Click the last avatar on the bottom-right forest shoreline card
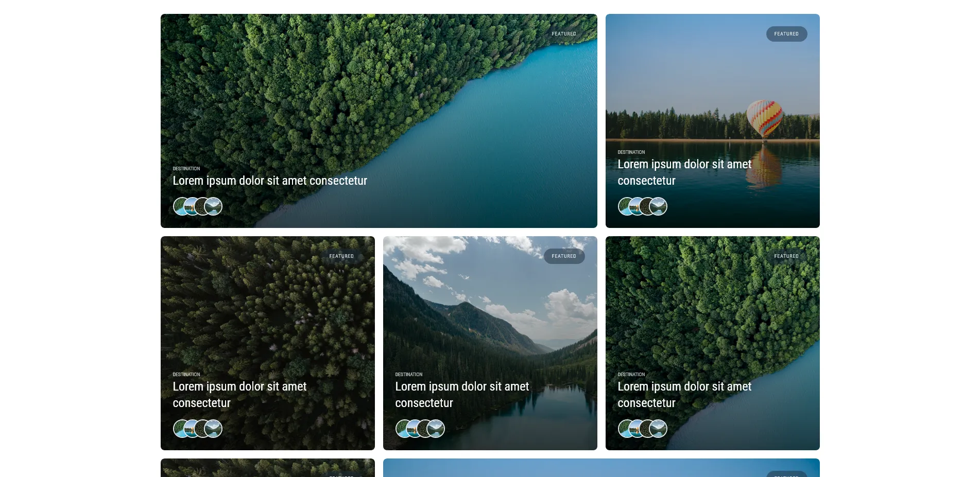Viewport: 980px width, 477px height. pos(658,429)
